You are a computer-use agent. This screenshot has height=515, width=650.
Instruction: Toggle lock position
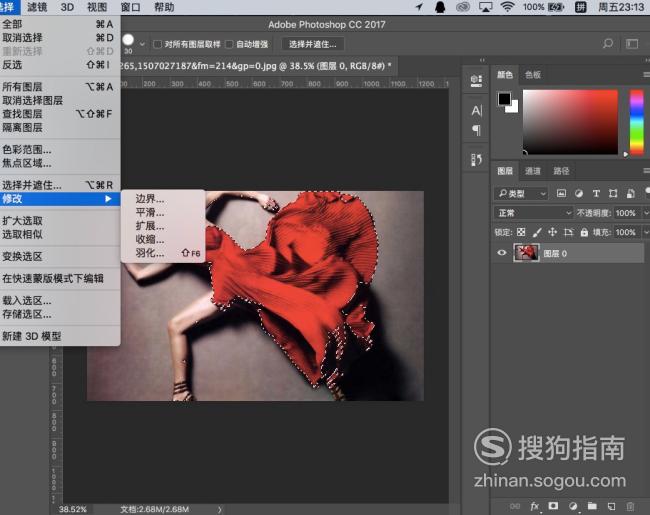click(553, 232)
